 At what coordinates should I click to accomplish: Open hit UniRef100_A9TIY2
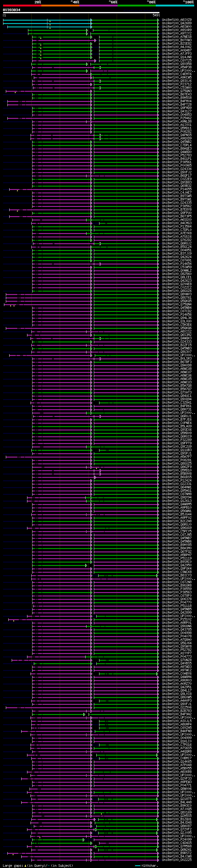[x=177, y=33]
